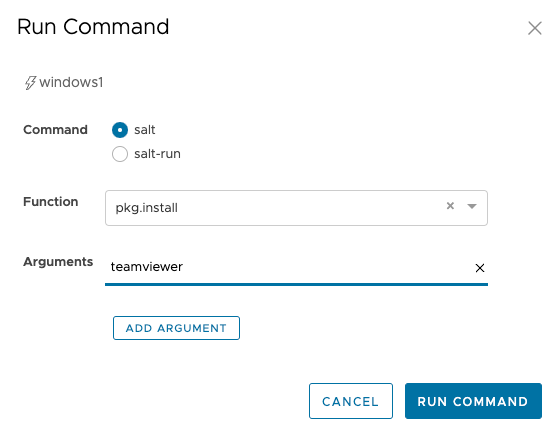Select the salt-run radio button

120,154
